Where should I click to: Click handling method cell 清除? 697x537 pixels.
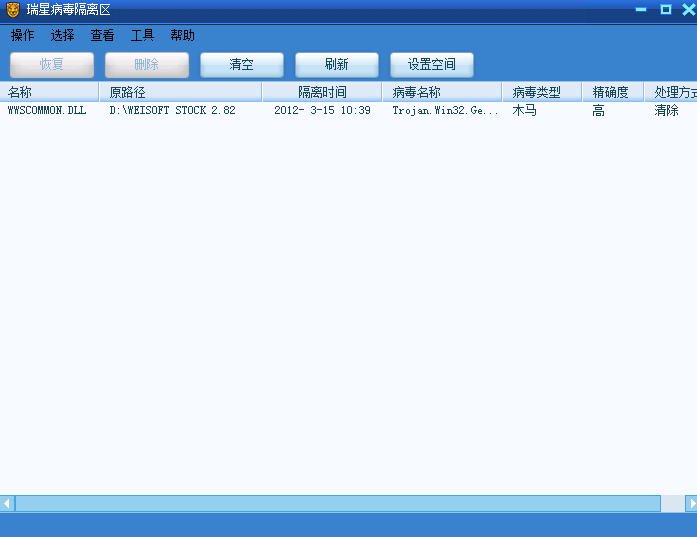click(x=666, y=110)
